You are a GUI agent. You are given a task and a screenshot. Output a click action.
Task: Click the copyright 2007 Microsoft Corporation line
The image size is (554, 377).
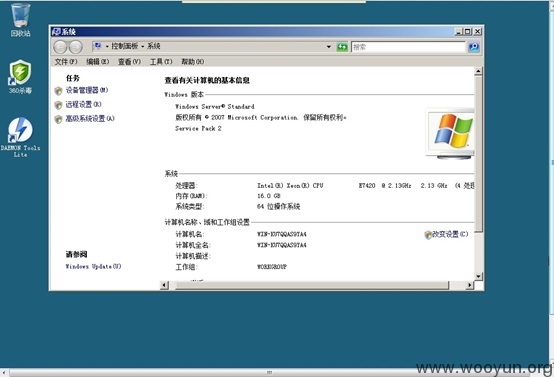coord(261,117)
